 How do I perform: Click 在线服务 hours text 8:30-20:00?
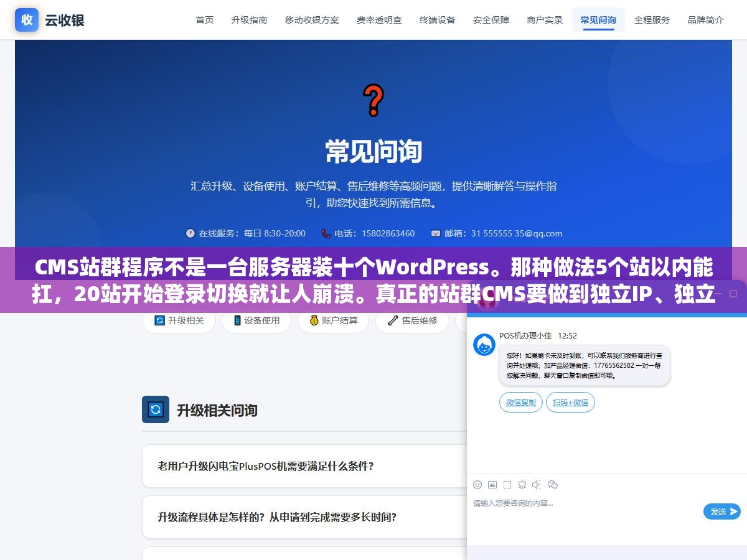coord(284,233)
